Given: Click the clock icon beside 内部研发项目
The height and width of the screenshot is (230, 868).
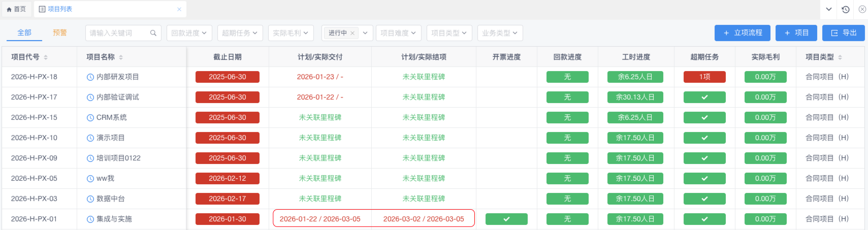Looking at the screenshot, I should point(90,77).
